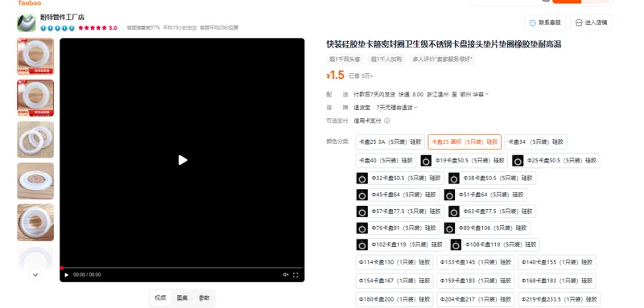Select Φ114卡盘130（1只装）硅胶

pyautogui.click(x=394, y=262)
